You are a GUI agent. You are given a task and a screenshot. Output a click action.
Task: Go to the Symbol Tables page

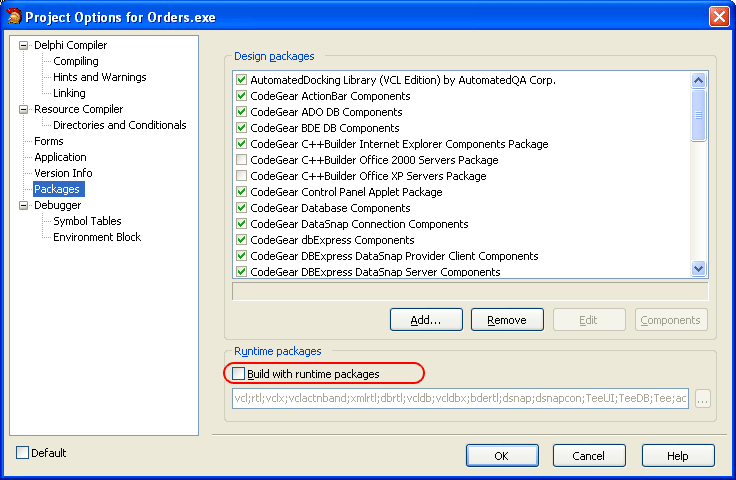click(x=87, y=221)
